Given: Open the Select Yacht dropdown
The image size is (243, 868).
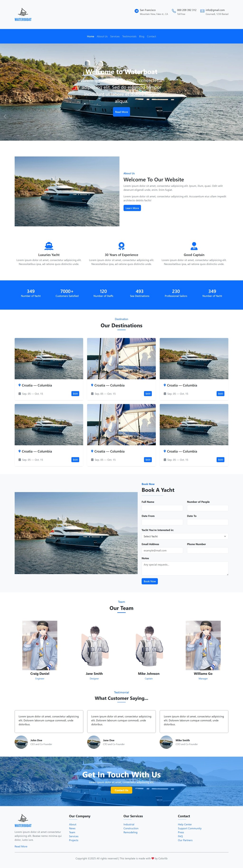Looking at the screenshot, I should (x=185, y=536).
